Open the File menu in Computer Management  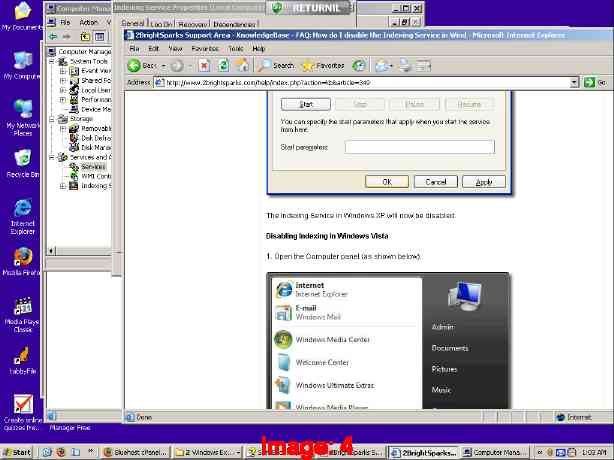[65, 23]
